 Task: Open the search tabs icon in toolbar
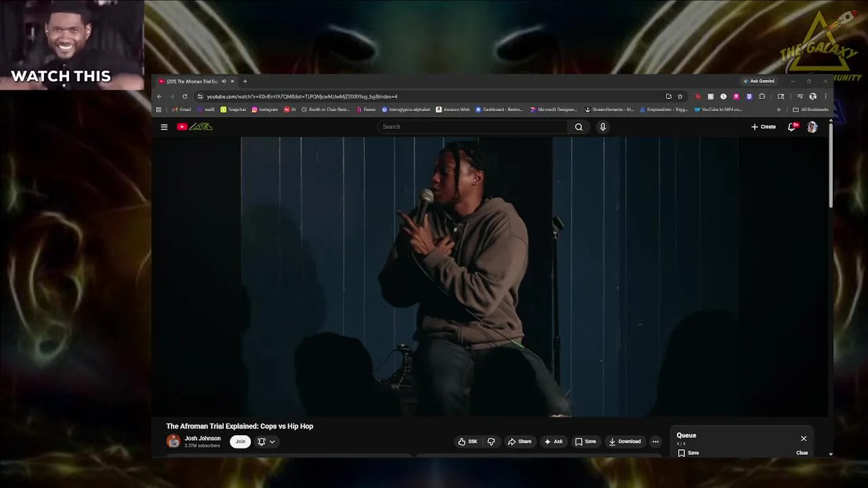point(781,96)
